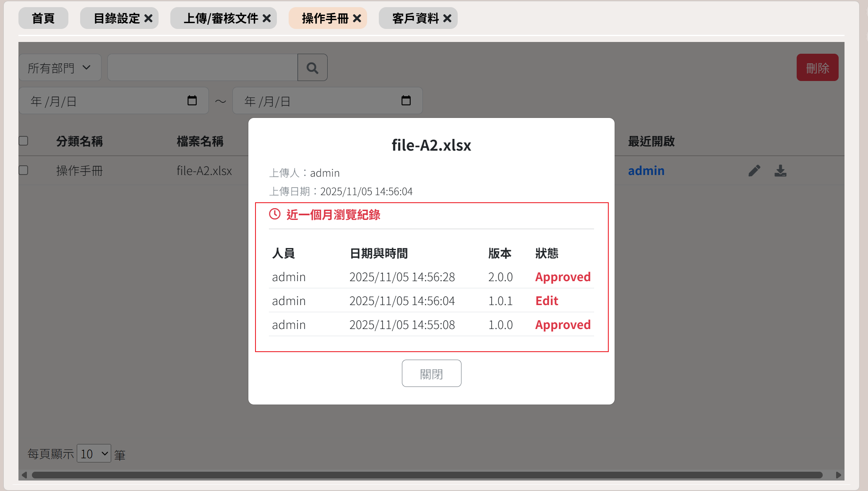
Task: Close the 操作手冊 tab with its X
Action: coord(357,18)
